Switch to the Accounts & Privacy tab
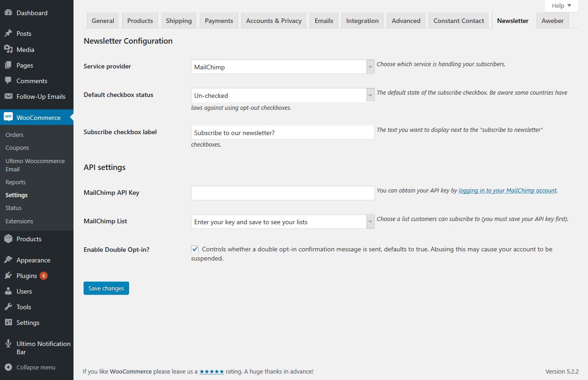The width and height of the screenshot is (588, 380). point(274,21)
